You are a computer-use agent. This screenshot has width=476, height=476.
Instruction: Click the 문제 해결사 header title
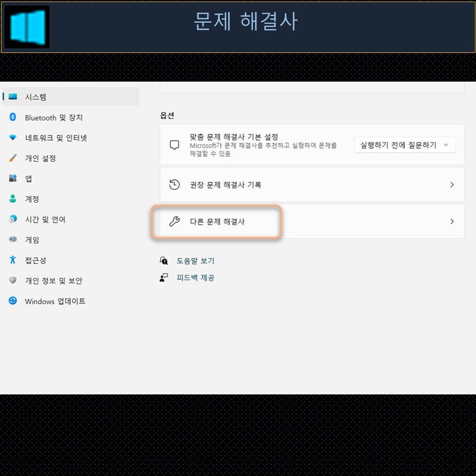tap(246, 21)
